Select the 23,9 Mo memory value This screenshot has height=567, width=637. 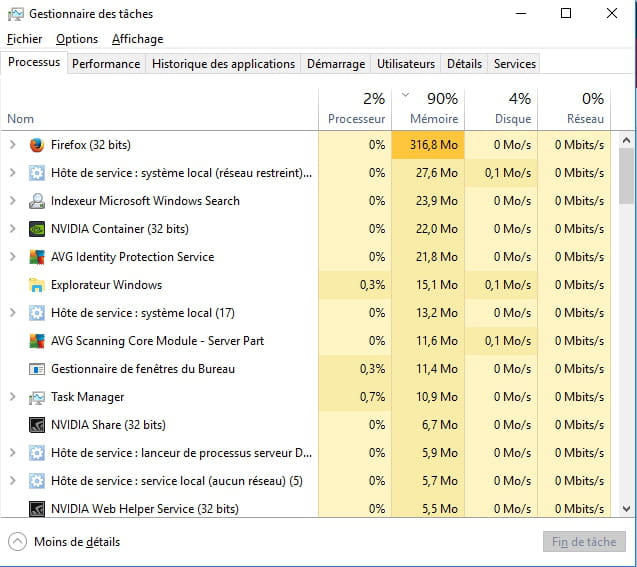click(437, 201)
